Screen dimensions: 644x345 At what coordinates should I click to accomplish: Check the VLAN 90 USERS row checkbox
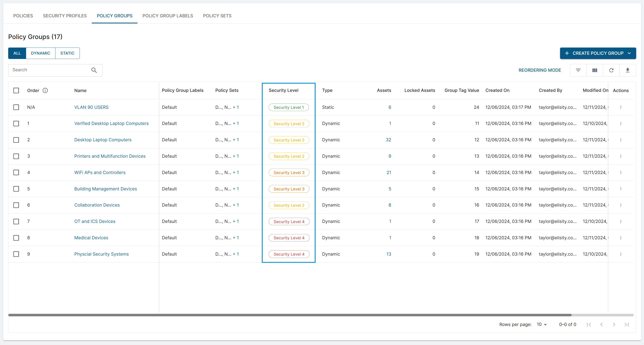[16, 107]
